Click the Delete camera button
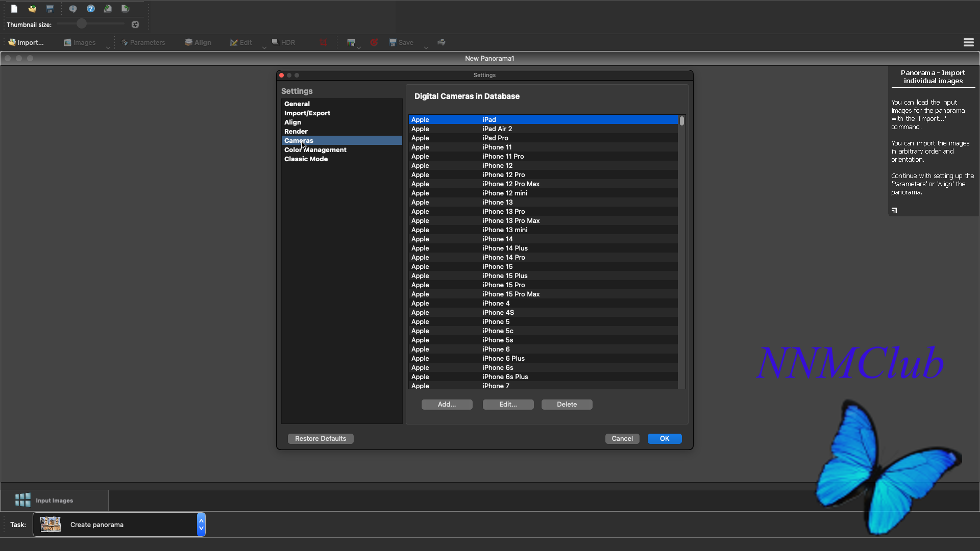 tap(567, 404)
